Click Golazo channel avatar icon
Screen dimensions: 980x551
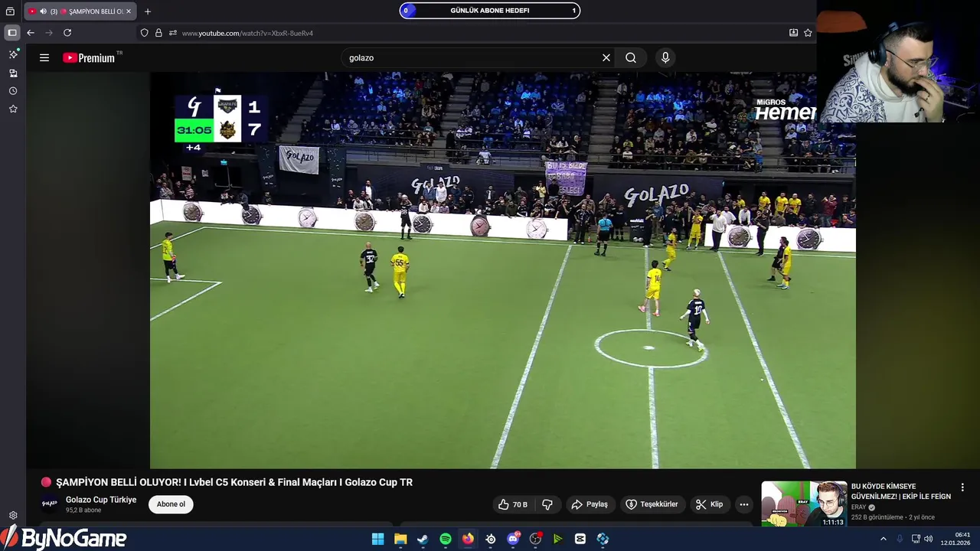pyautogui.click(x=49, y=504)
